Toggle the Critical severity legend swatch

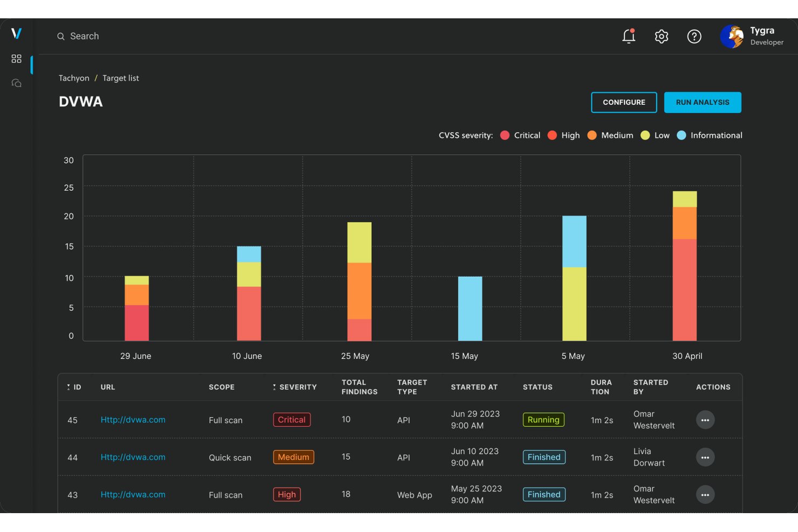505,135
